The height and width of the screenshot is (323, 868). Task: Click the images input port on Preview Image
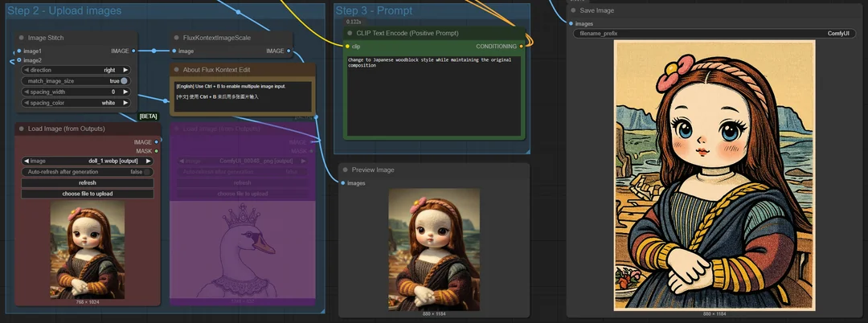click(x=343, y=183)
